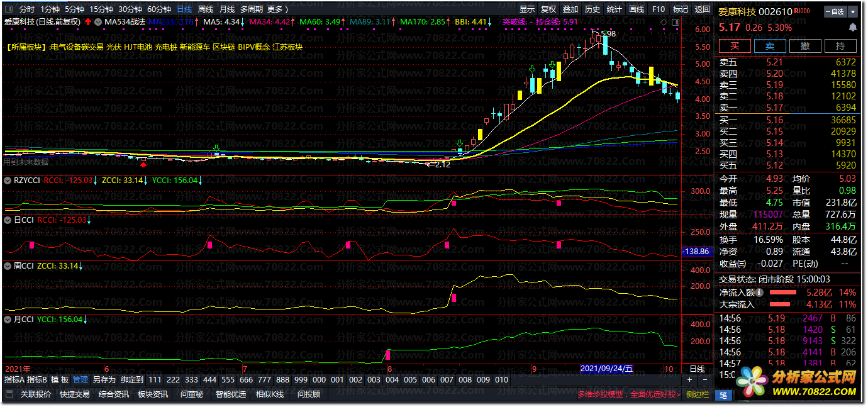The image size is (868, 407).
Task: Open the MA534战法 indicator dropdown arrow
Action: click(99, 21)
